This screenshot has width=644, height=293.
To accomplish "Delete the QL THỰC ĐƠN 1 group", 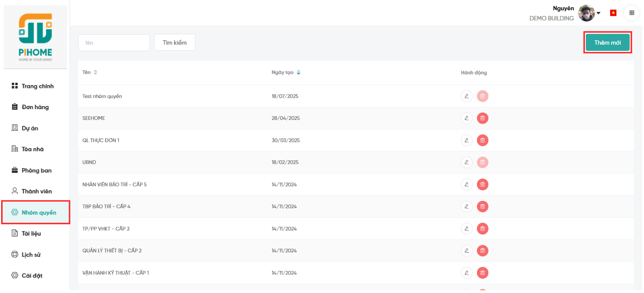I will pos(482,140).
